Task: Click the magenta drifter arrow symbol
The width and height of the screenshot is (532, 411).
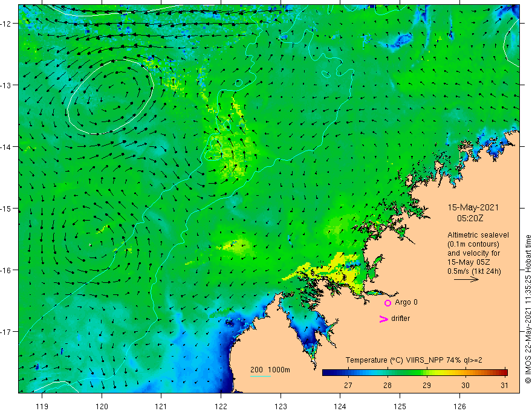Action: click(383, 319)
